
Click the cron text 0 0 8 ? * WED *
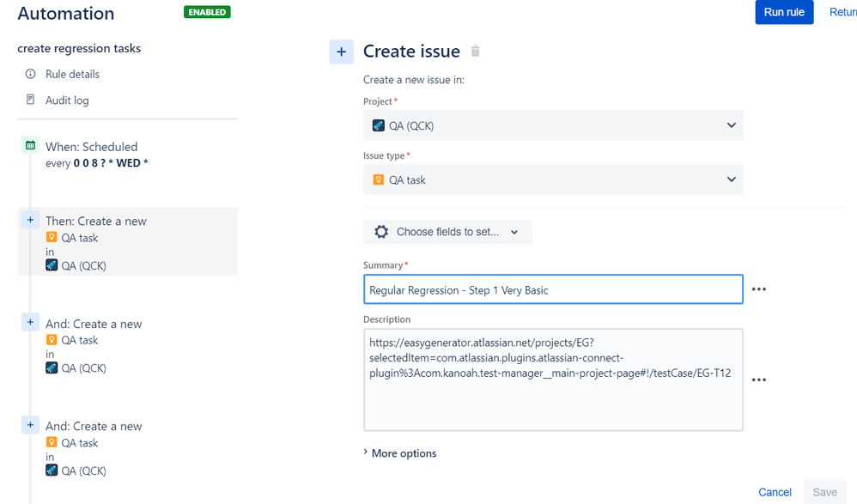(x=111, y=163)
